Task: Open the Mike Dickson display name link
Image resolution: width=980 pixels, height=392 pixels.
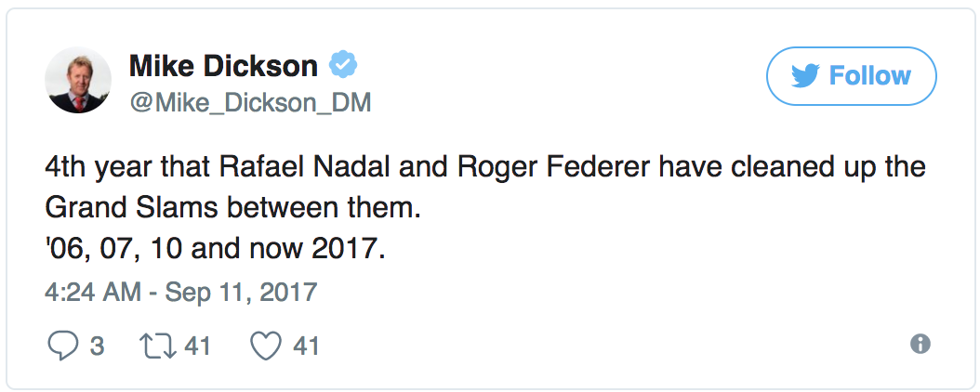Action: (223, 66)
